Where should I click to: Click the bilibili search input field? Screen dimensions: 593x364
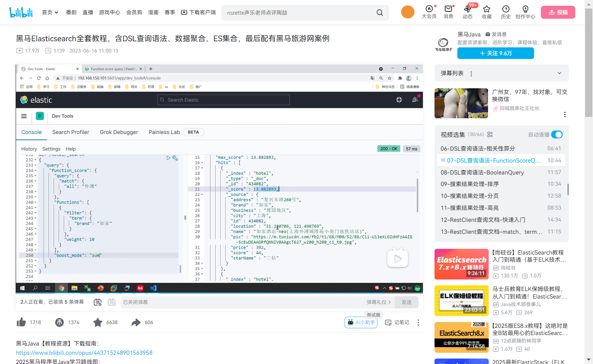click(x=300, y=12)
